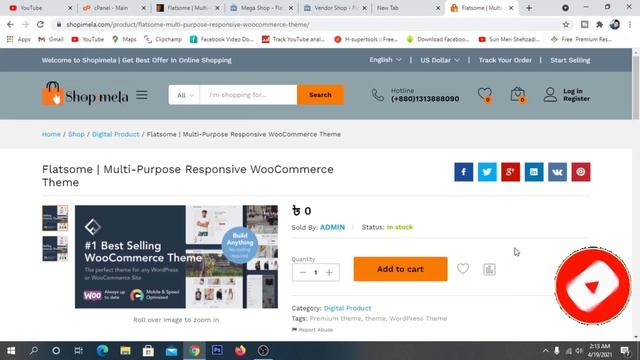Image resolution: width=640 pixels, height=360 pixels.
Task: Click the Add to cart button
Action: point(400,269)
